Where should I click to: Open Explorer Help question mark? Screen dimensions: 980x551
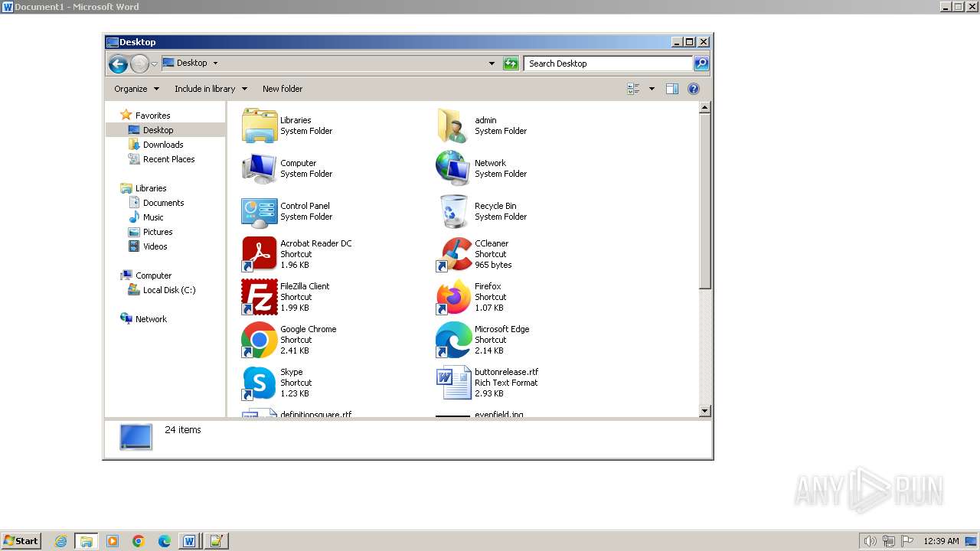[694, 89]
